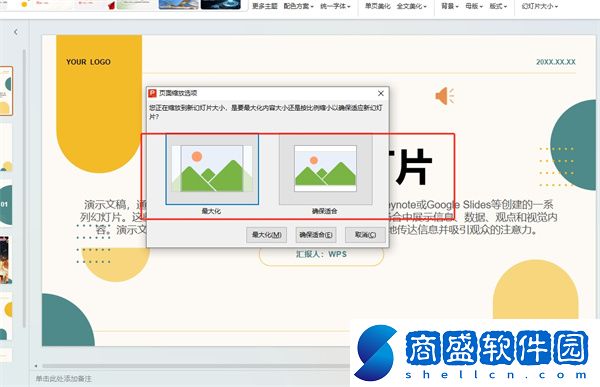Open the 配色方案 dropdown

(x=298, y=6)
